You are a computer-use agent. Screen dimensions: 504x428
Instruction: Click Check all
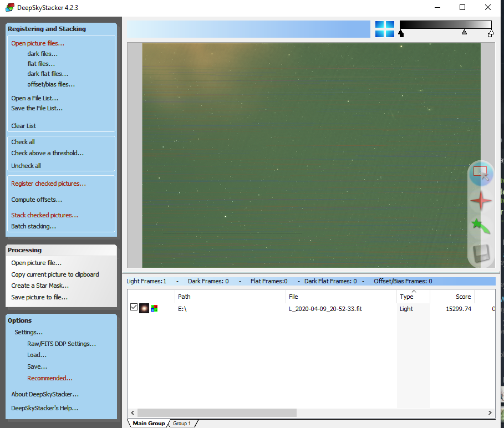coord(23,142)
